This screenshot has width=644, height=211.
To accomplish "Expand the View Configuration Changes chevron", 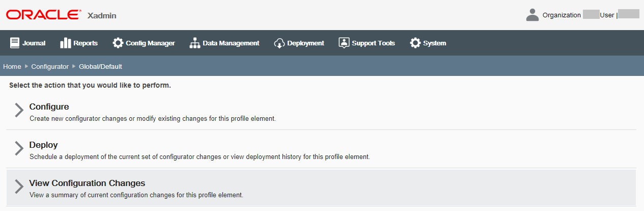I will click(19, 187).
